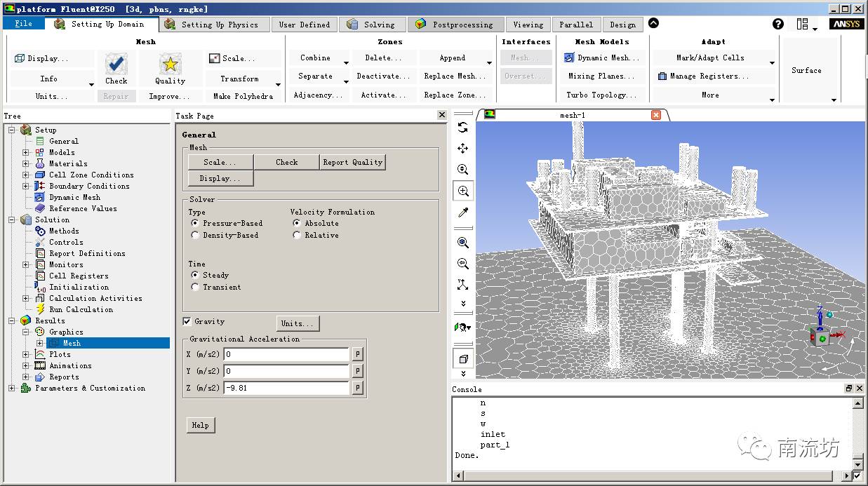Click the Quality star icon in ribbon
Viewport: 868px width, 486px height.
coord(170,65)
